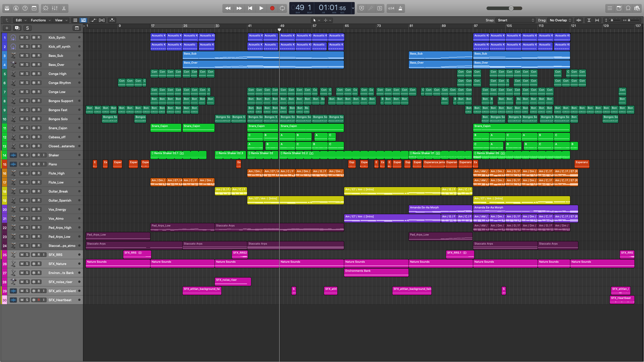This screenshot has height=362, width=644.
Task: Open the Mixer from the control bar
Action: click(x=55, y=8)
